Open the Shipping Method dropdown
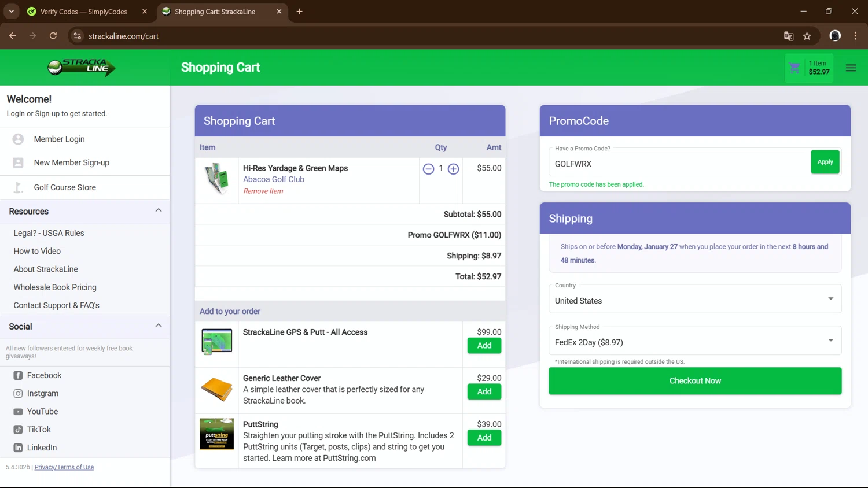Viewport: 868px width, 488px height. tap(695, 341)
